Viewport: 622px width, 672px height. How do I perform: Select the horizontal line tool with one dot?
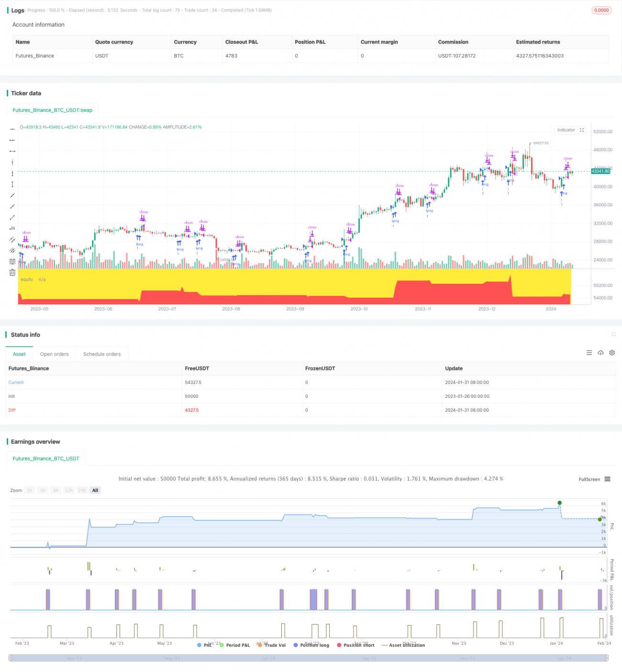[x=12, y=129]
